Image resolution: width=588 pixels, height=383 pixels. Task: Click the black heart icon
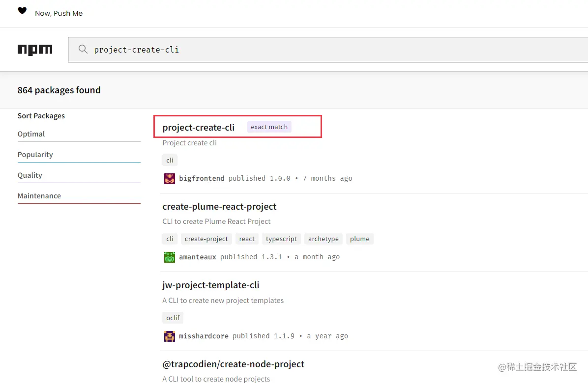23,10
